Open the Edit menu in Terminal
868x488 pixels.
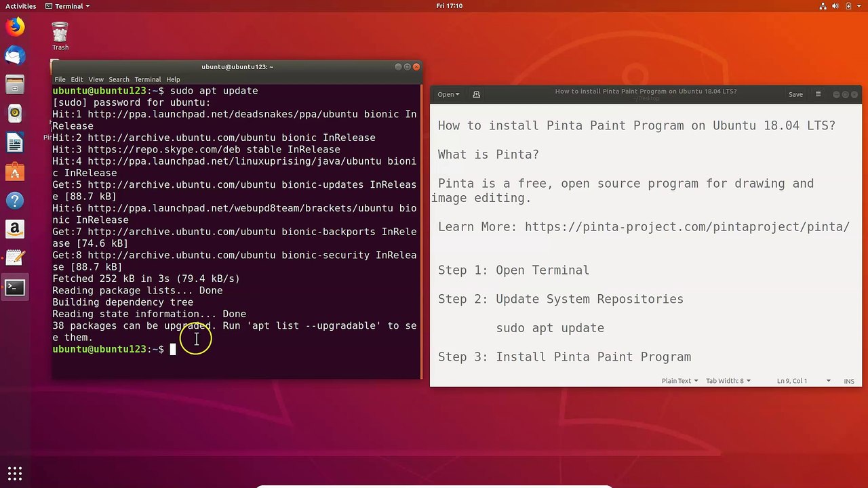click(77, 79)
